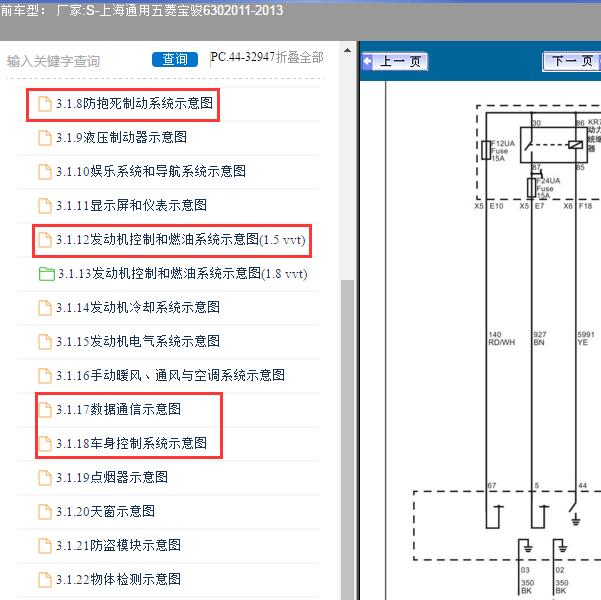Open 3.1.14发动机冷却系统示意图
Viewport: 601px width, 600px height.
point(138,307)
